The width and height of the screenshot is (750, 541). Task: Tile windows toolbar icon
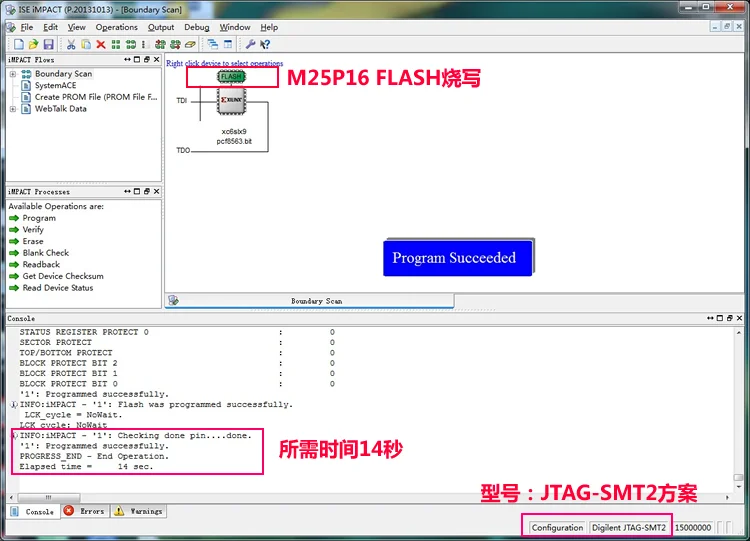coord(228,44)
